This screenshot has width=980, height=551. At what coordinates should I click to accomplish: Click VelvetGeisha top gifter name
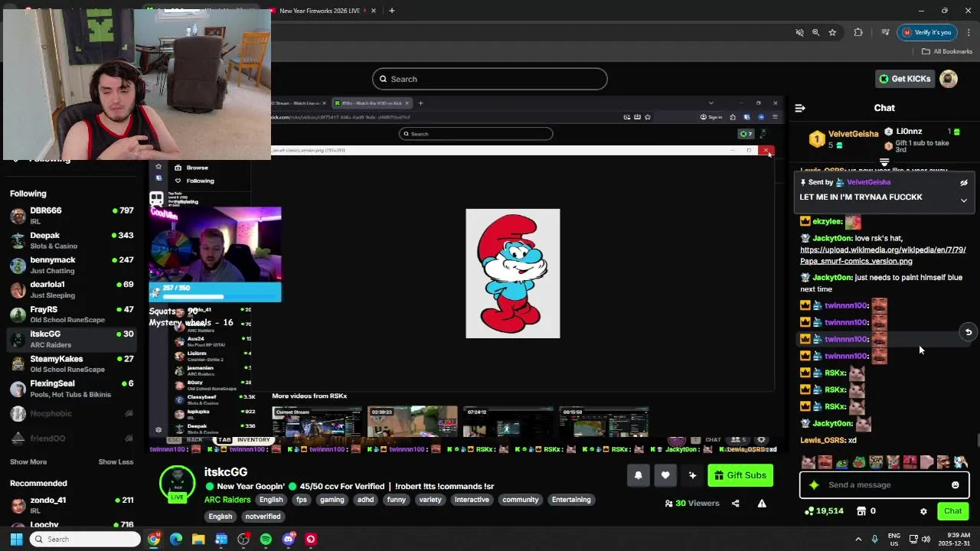click(x=854, y=134)
